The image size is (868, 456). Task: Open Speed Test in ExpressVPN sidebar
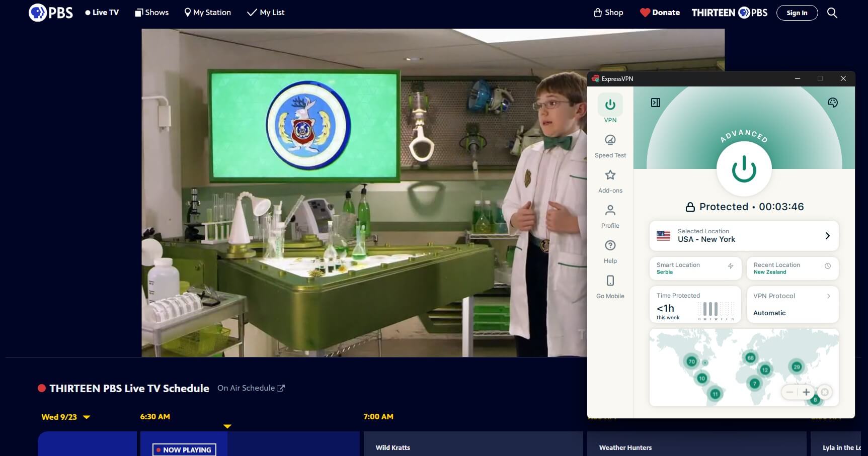610,146
